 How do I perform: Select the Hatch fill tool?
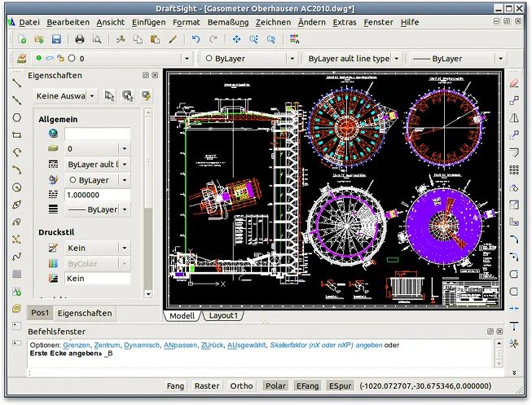click(16, 274)
